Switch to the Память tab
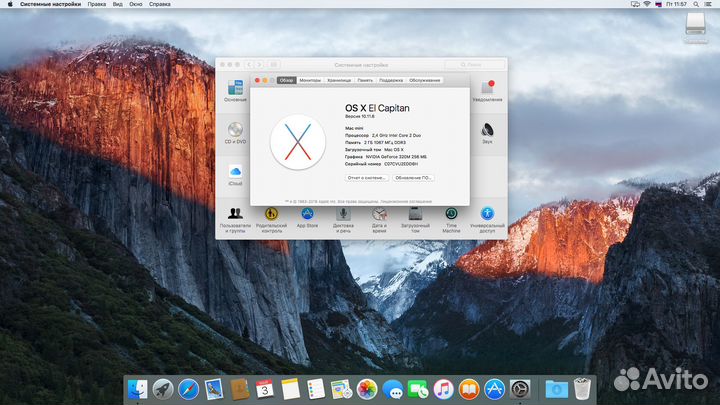The height and width of the screenshot is (405, 720). tap(365, 80)
